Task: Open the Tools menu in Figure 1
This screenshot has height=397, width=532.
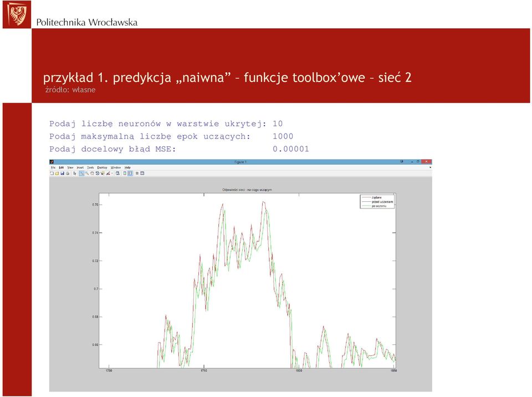Action: coord(90,167)
